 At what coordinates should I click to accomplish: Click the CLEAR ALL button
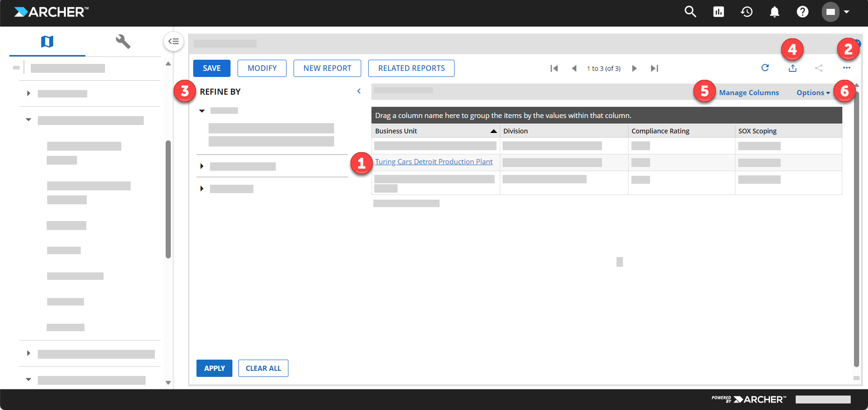click(263, 368)
